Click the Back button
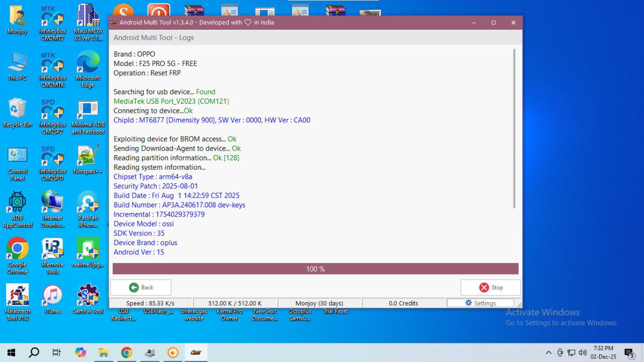This screenshot has width=644, height=362. coord(140,287)
